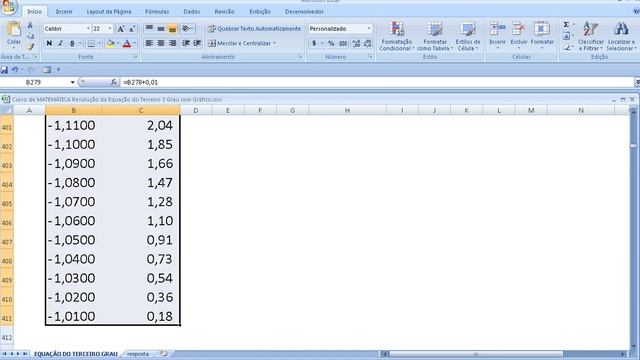Toggle bold formatting (N)
Image resolution: width=640 pixels, height=360 pixels.
[49, 43]
